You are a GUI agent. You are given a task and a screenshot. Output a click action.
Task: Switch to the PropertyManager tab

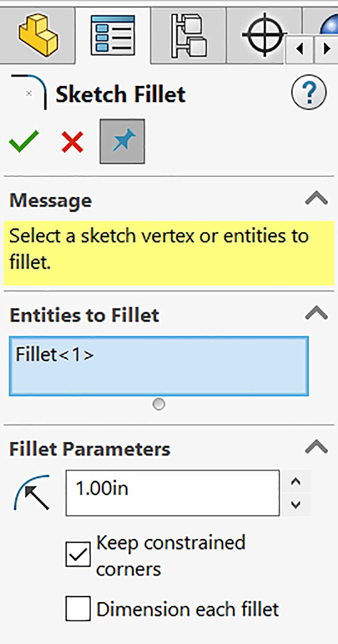(113, 35)
